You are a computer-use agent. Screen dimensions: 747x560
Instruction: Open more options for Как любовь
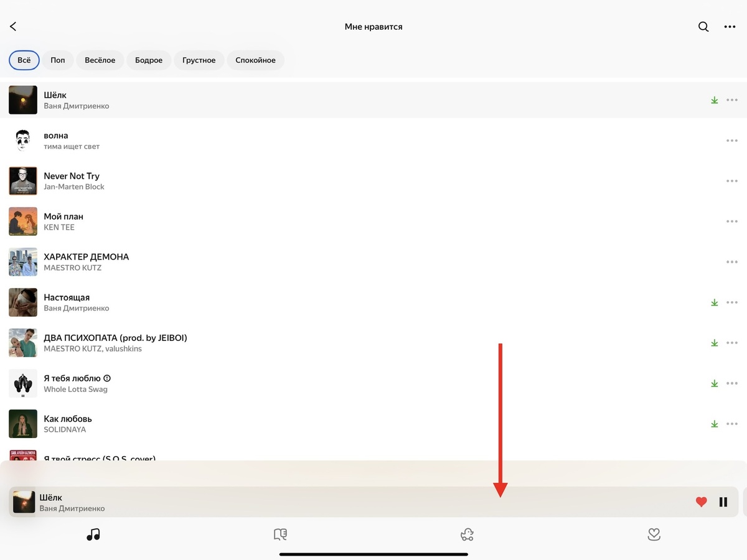point(732,424)
